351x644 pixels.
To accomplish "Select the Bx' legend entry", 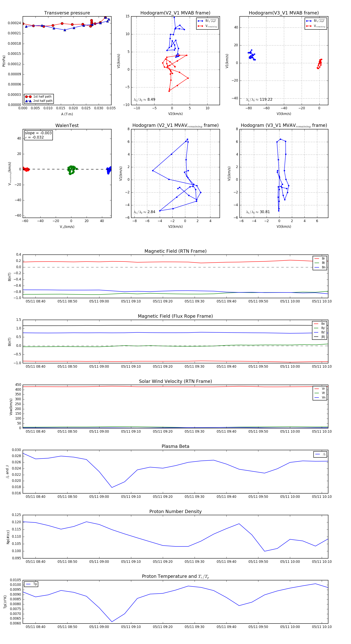I will pos(320,324).
